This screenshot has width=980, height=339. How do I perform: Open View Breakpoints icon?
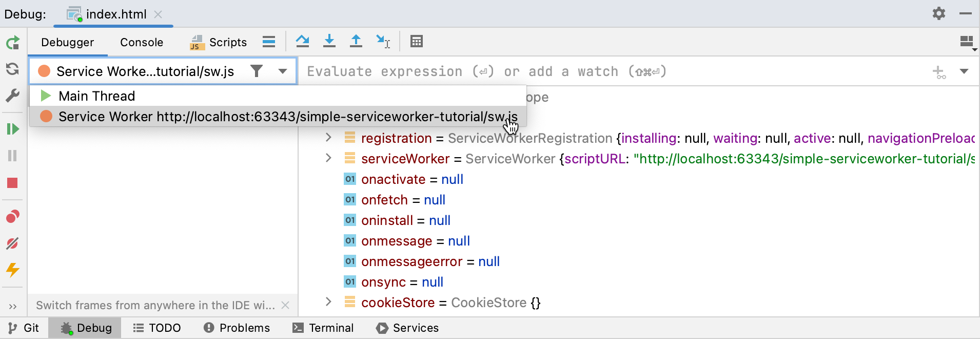click(13, 216)
